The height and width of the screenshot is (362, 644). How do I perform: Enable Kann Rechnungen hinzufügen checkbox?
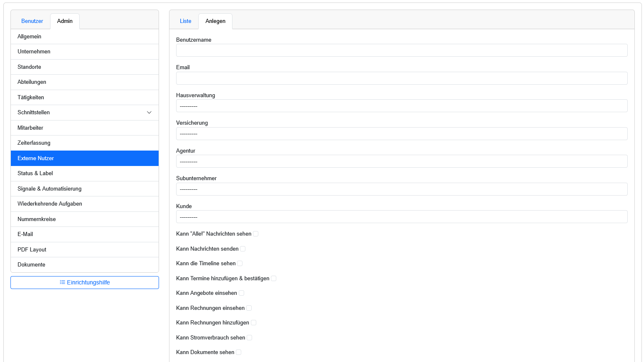[254, 323]
